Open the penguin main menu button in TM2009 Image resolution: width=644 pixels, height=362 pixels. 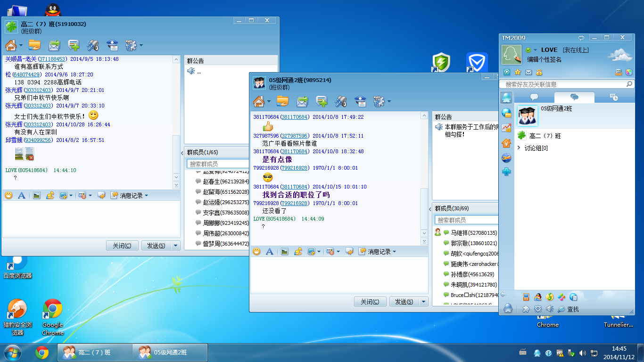click(x=508, y=308)
